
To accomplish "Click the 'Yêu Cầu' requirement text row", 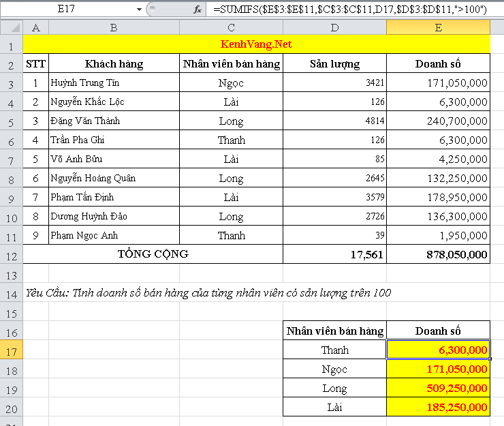I will (x=208, y=292).
